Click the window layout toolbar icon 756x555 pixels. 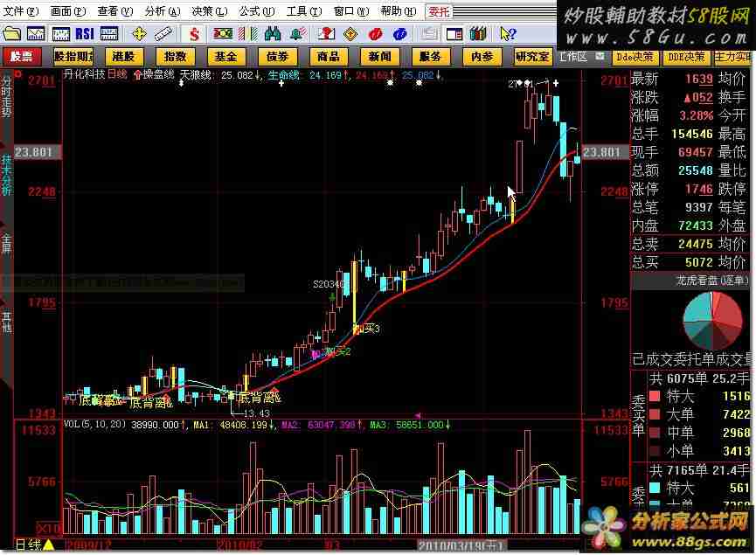tap(454, 34)
